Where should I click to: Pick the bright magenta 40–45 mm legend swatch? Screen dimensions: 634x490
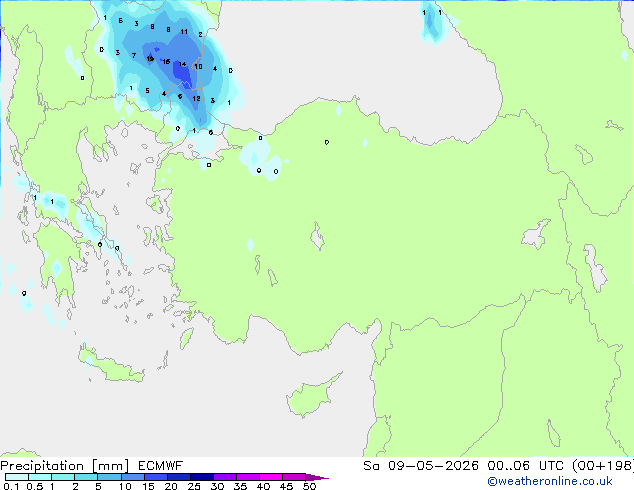pyautogui.click(x=271, y=477)
